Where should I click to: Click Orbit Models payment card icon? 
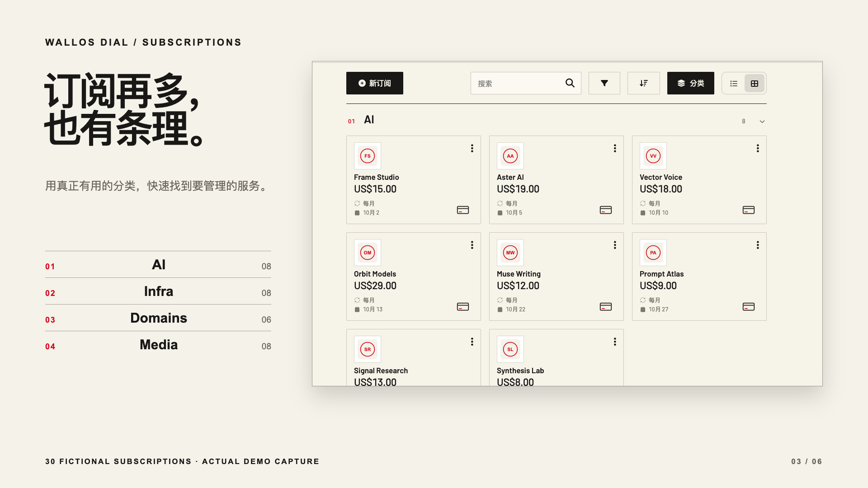pos(463,307)
